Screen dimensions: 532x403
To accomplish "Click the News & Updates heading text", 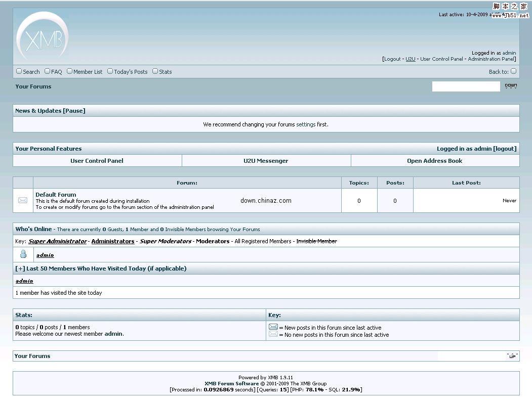I will tap(38, 111).
